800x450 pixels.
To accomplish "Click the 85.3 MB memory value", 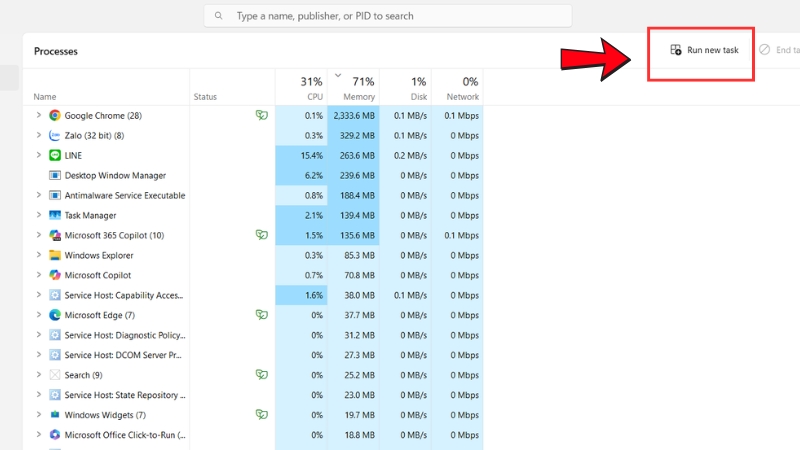I will [359, 255].
